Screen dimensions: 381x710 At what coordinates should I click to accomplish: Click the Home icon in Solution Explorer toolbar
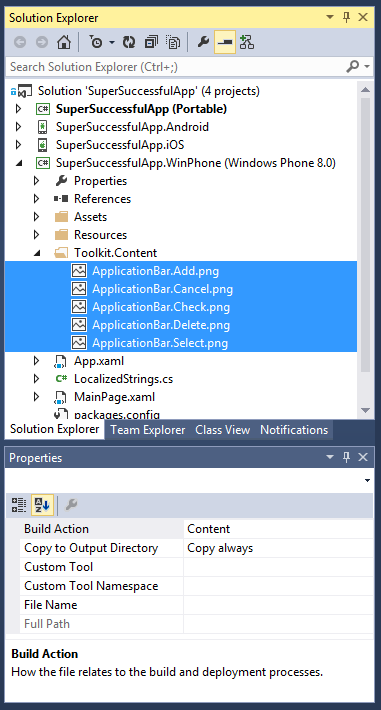[x=64, y=43]
